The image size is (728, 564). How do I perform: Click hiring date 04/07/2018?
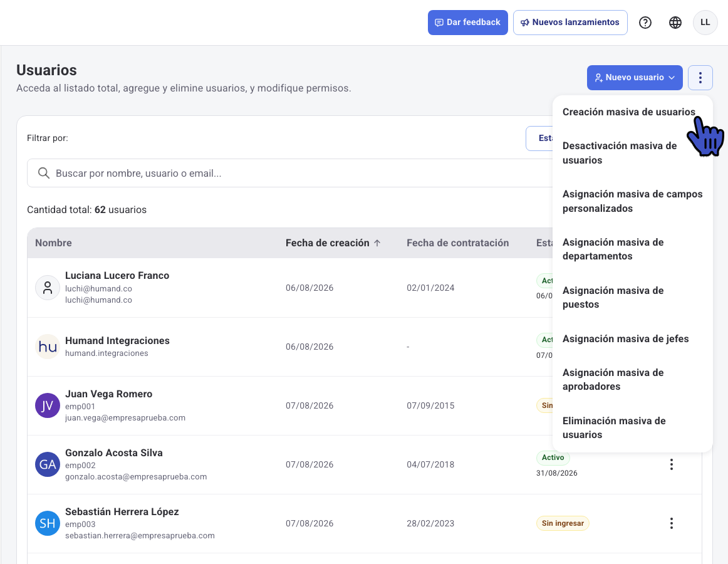430,464
